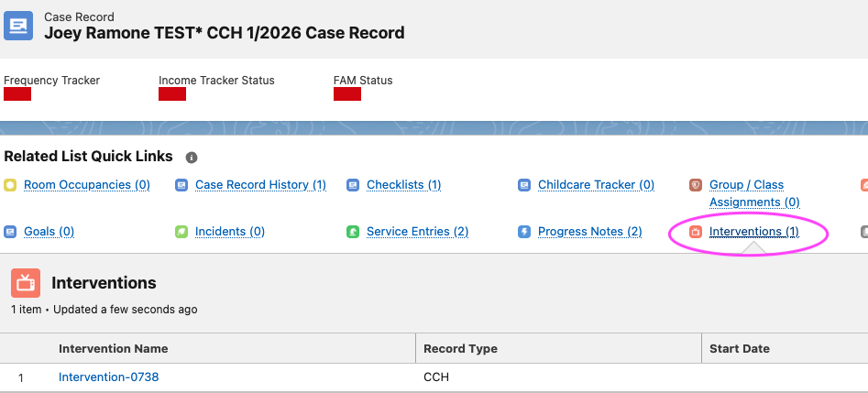
Task: Click the Checklists list icon
Action: [353, 185]
